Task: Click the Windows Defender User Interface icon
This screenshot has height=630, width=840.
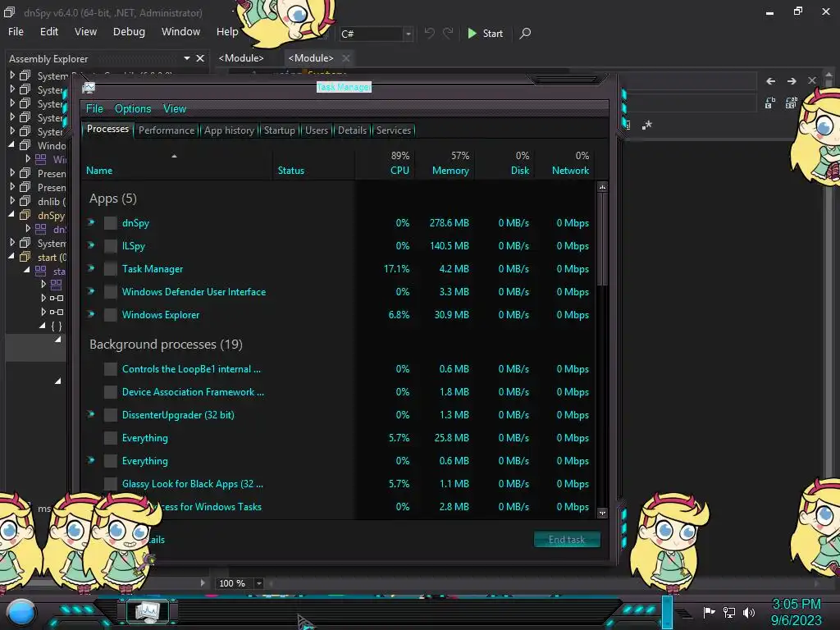Action: point(111,291)
